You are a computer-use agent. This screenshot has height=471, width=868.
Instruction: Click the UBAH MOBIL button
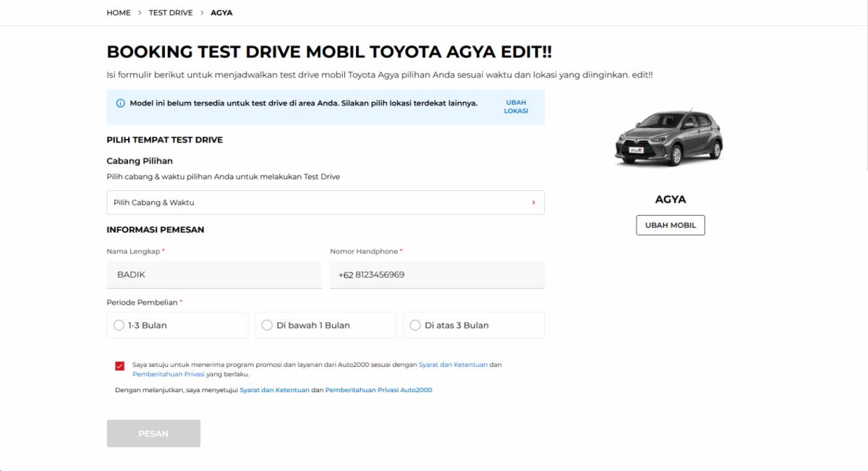[x=670, y=225]
